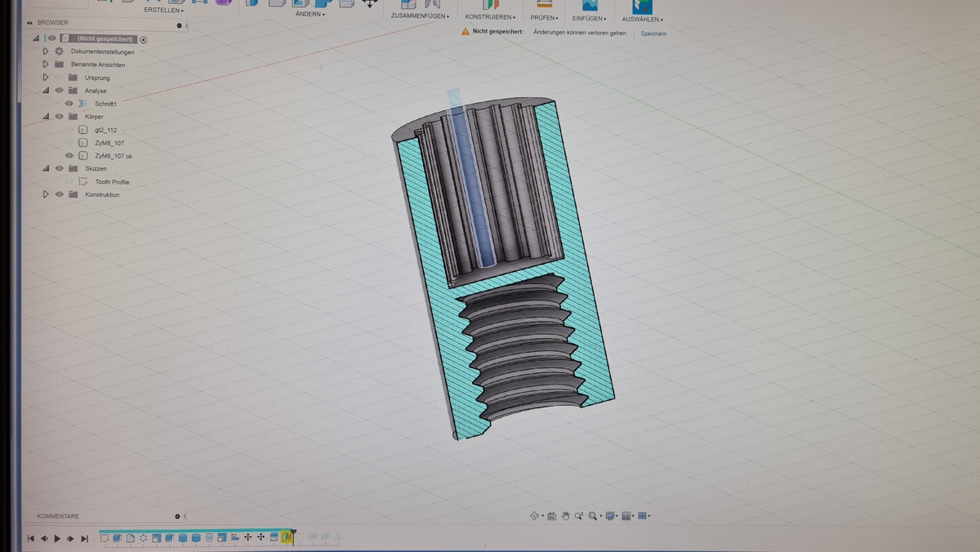The image size is (980, 552).
Task: Open the ÄNDERN menu
Action: 310,14
